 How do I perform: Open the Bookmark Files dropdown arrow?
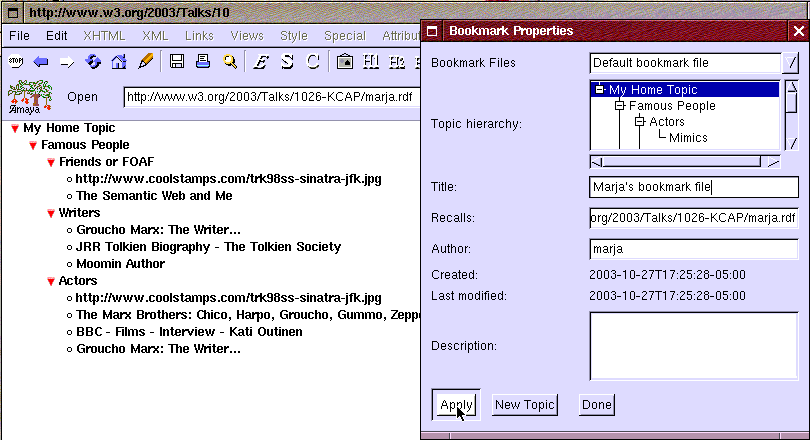tap(791, 63)
